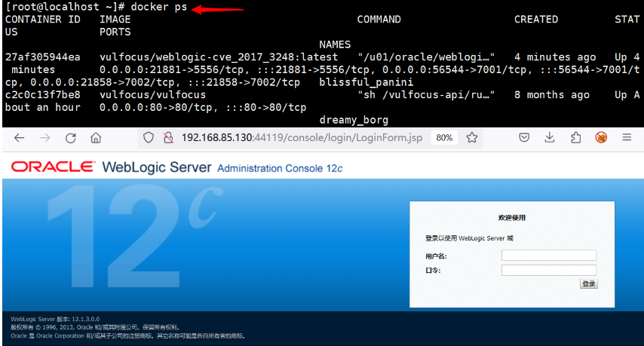644x346 pixels.
Task: Reload the WebLogic login page
Action: [x=71, y=138]
